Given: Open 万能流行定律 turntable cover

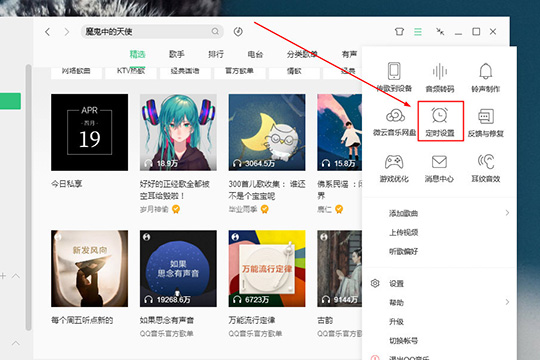Looking at the screenshot, I should [267, 268].
